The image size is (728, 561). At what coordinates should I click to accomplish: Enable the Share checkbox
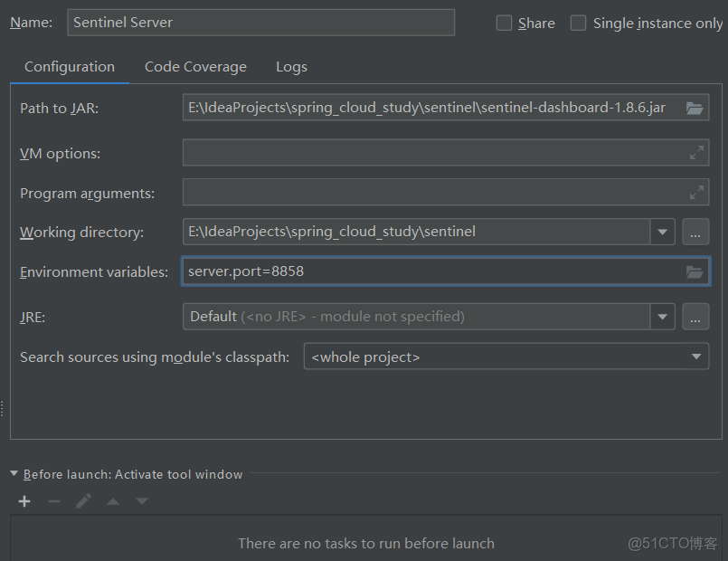pyautogui.click(x=504, y=23)
